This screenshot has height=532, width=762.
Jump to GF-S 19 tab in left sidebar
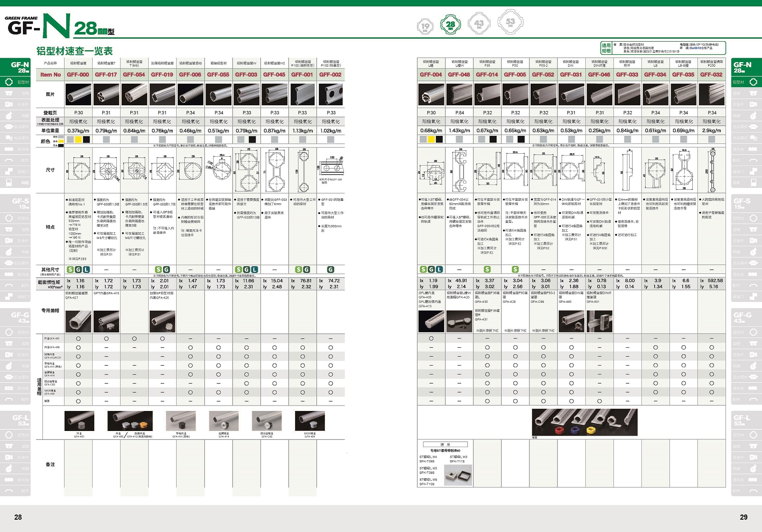pyautogui.click(x=15, y=203)
